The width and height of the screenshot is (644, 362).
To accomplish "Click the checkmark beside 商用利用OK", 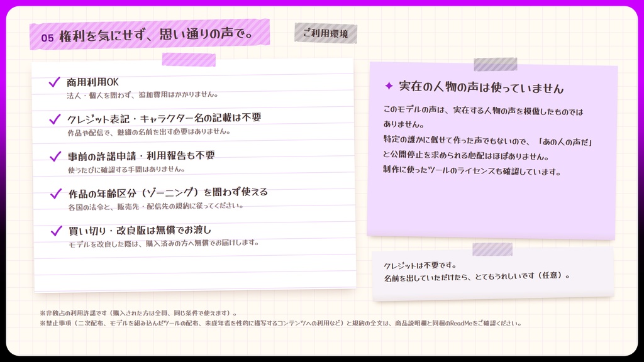I will pyautogui.click(x=54, y=82).
